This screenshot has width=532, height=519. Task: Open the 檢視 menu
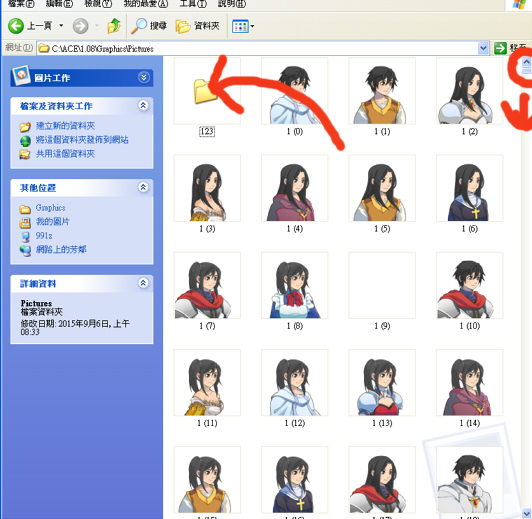pos(98,4)
